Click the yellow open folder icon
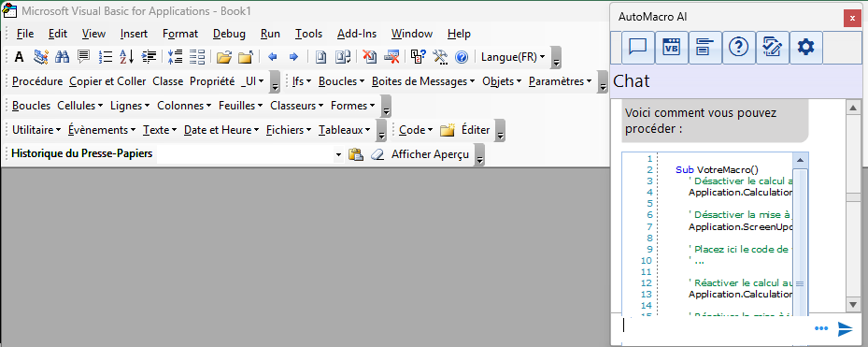 pyautogui.click(x=223, y=56)
